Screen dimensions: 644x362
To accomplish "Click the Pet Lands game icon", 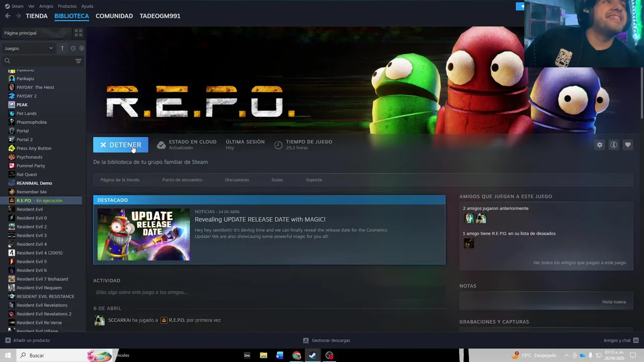I will (12, 113).
